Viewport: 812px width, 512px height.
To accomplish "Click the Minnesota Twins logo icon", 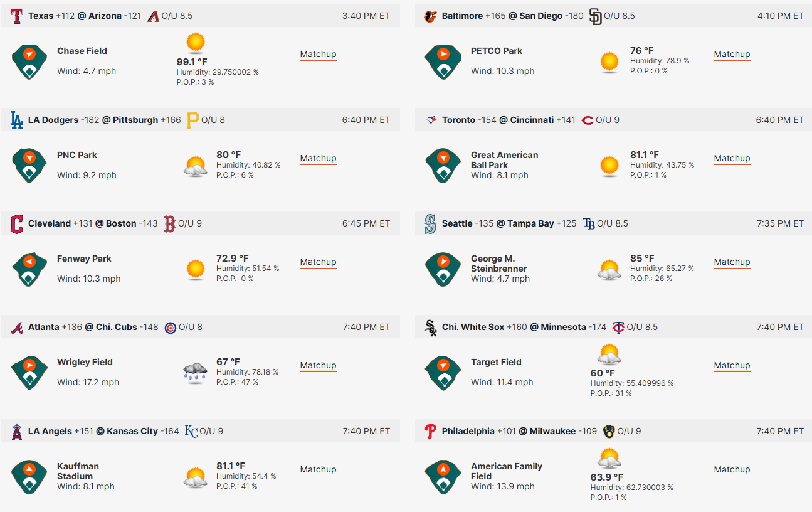I will (x=618, y=327).
